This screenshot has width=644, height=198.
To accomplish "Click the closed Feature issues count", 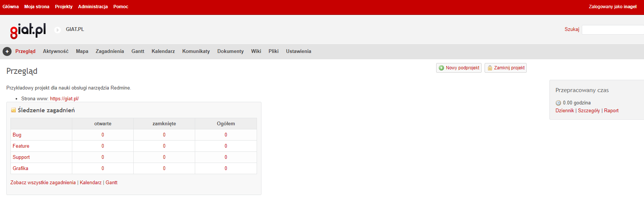I will tap(164, 146).
